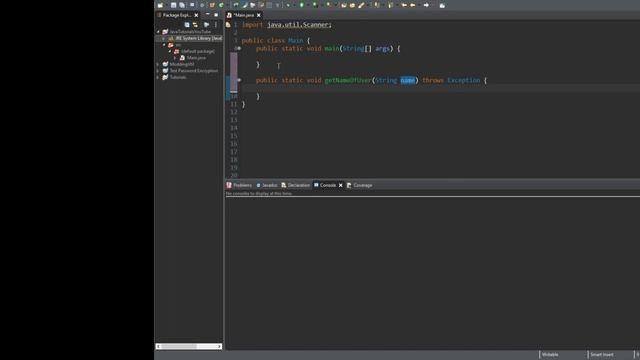
Task: Close the Main.java editor tab
Action: [x=258, y=15]
